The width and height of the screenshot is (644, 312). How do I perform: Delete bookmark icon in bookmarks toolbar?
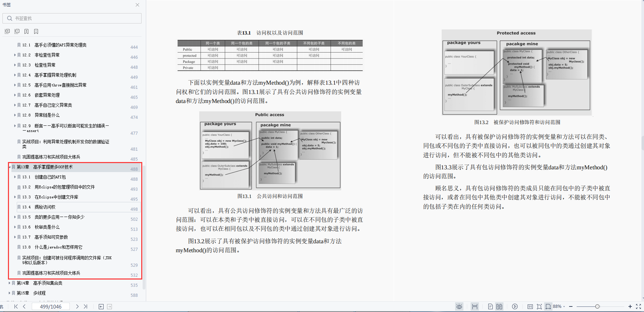click(36, 31)
